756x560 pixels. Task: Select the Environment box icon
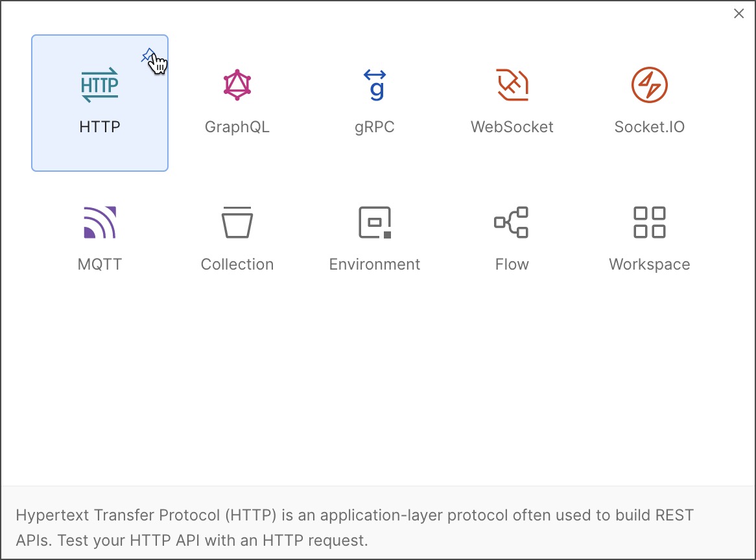(375, 222)
